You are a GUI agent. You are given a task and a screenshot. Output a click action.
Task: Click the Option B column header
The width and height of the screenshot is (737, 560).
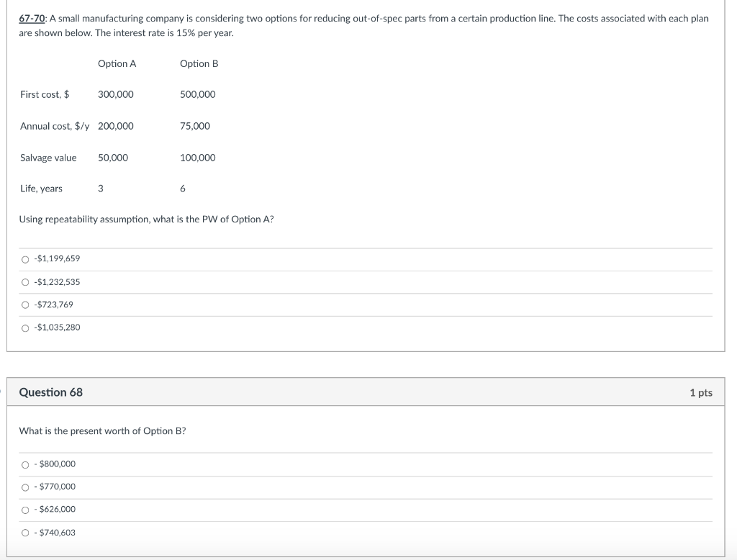click(x=199, y=63)
